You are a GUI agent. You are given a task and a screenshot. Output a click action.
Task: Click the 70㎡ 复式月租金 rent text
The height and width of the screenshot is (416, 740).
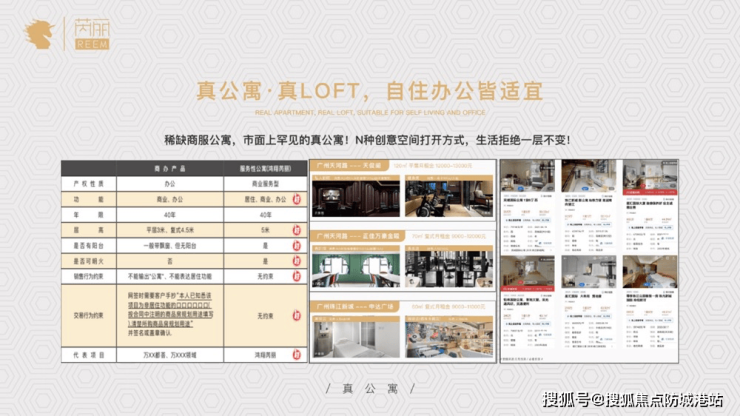coord(448,236)
